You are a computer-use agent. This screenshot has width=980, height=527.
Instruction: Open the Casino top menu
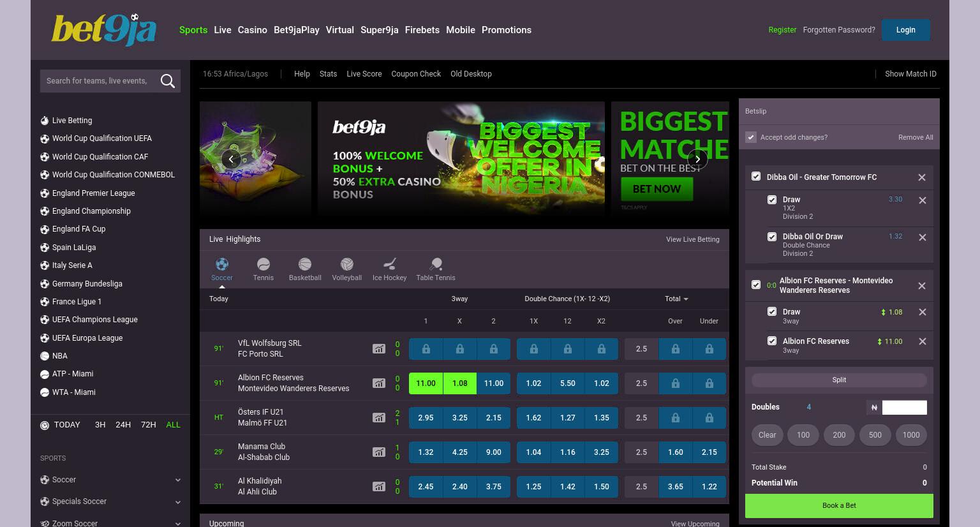coord(253,30)
